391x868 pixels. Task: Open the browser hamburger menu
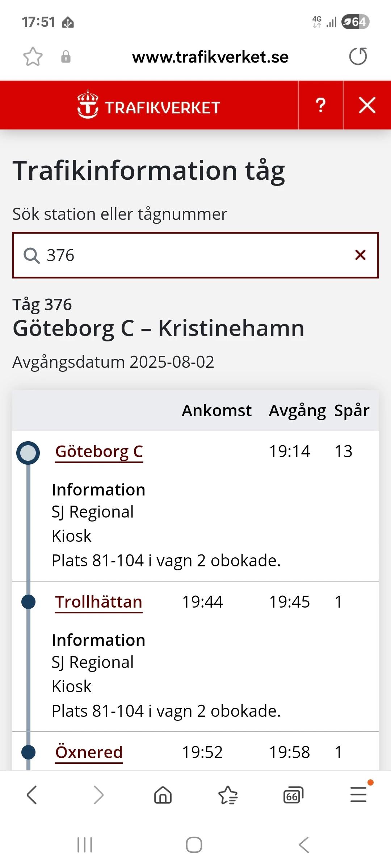[358, 795]
